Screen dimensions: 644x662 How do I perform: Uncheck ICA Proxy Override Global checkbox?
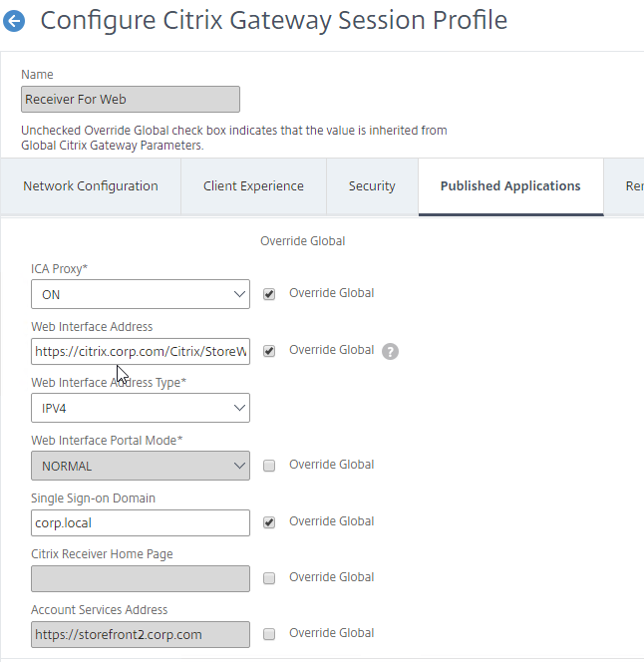pyautogui.click(x=269, y=294)
